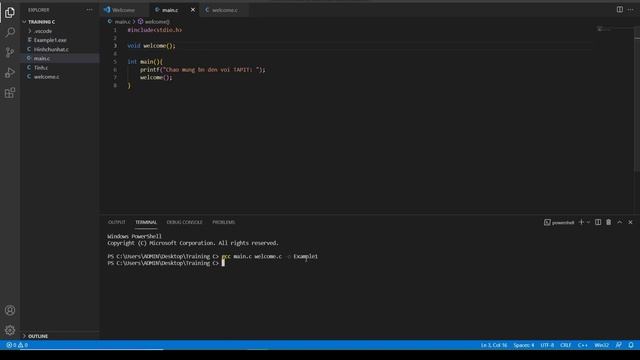This screenshot has width=640, height=360.
Task: Switch to the DEBUG CONSOLE panel tab
Action: point(184,222)
